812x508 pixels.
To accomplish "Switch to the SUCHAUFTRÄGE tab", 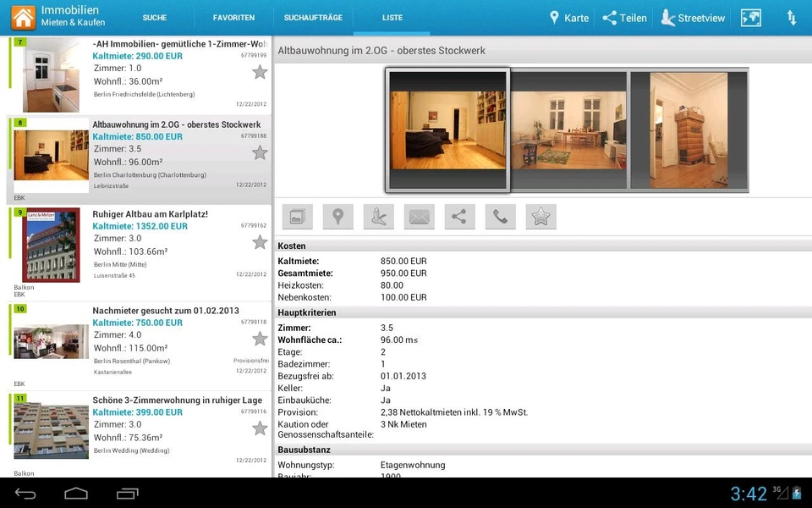I will pyautogui.click(x=313, y=18).
